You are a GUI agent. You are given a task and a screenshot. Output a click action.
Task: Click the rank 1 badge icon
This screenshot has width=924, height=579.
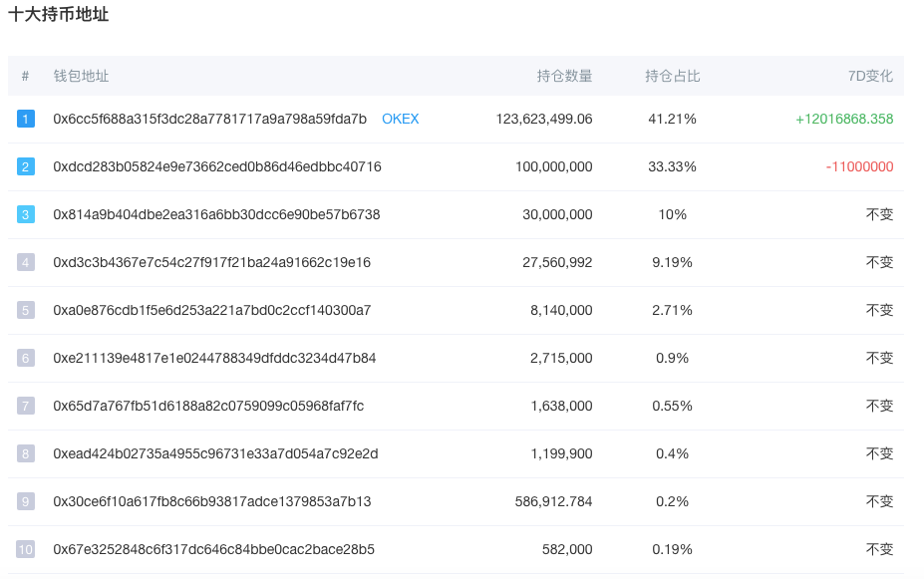pyautogui.click(x=25, y=119)
